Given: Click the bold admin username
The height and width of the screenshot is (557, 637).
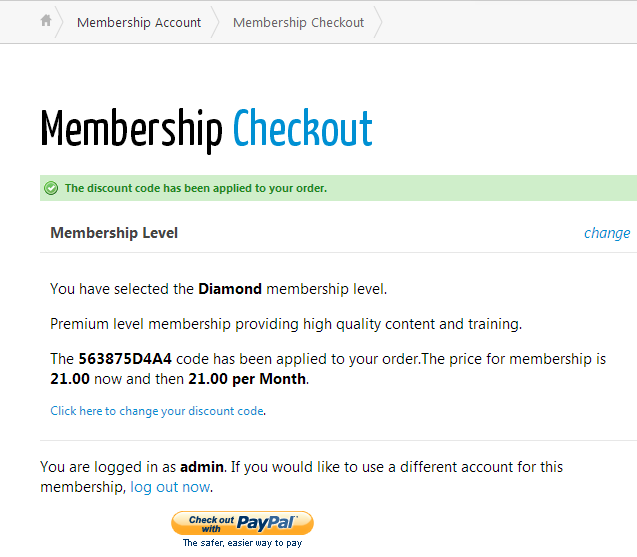Looking at the screenshot, I should point(202,467).
